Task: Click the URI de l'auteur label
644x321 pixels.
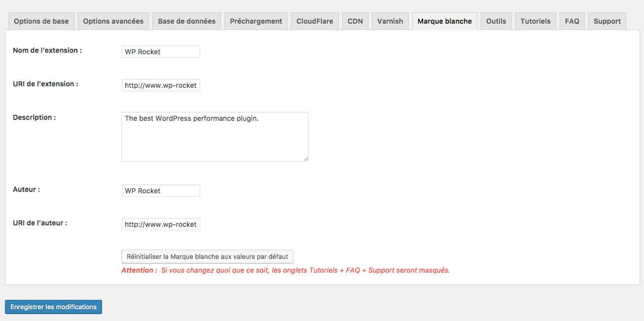Action: [40, 223]
